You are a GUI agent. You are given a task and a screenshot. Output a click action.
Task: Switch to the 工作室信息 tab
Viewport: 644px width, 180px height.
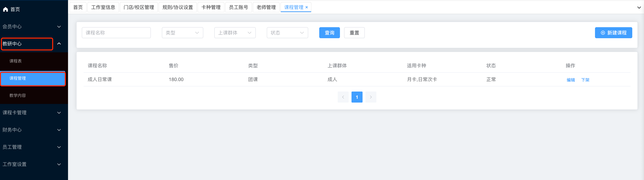coord(103,7)
